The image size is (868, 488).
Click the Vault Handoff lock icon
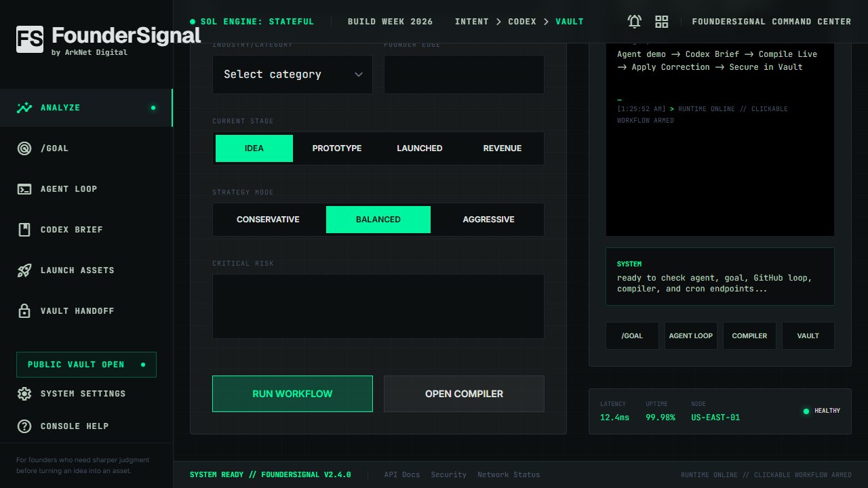coord(24,311)
